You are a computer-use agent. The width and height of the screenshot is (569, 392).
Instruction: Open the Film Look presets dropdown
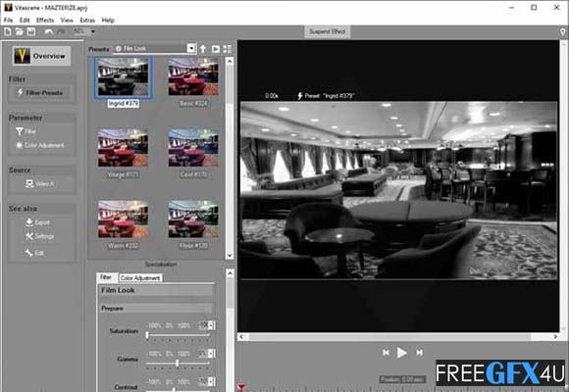[x=191, y=48]
